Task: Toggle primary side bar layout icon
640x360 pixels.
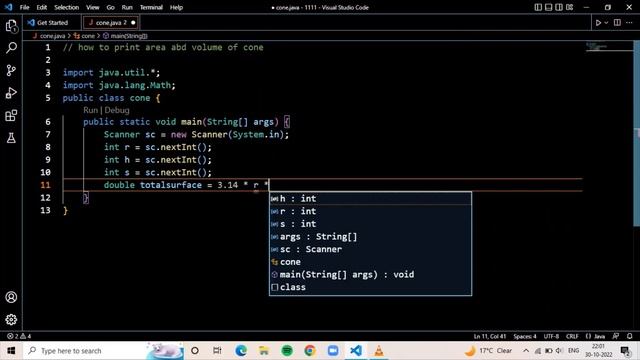Action: tap(538, 7)
